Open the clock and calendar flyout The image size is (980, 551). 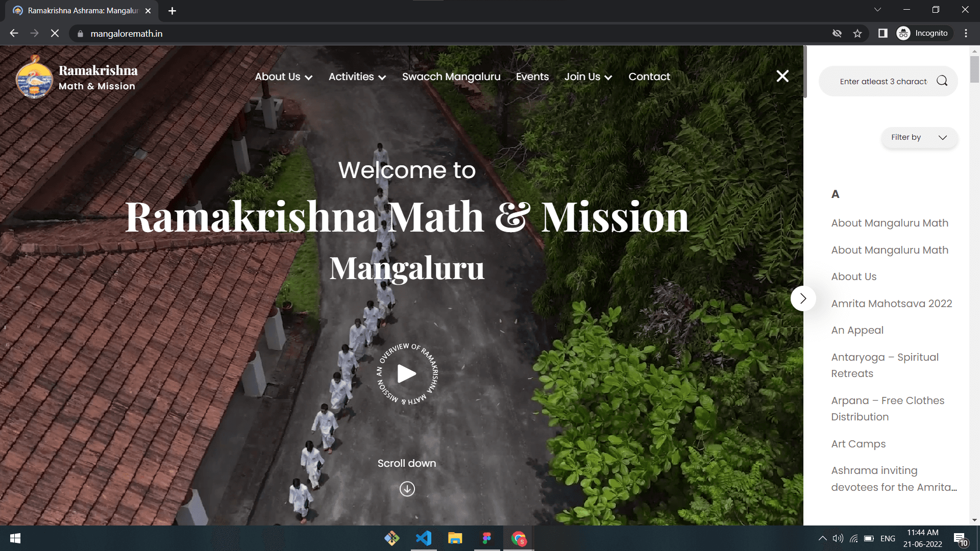(x=922, y=538)
